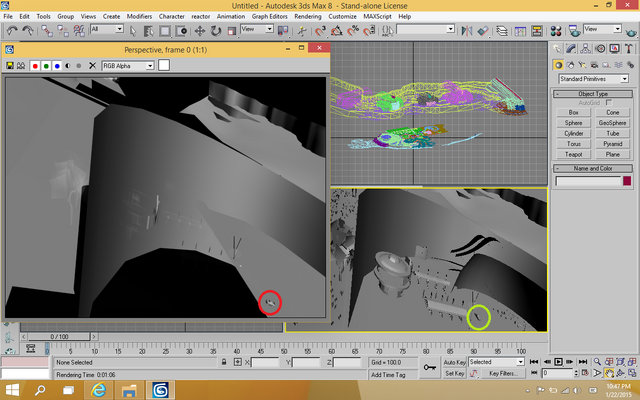Image resolution: width=640 pixels, height=400 pixels.
Task: Collapse the Name and Color rollout
Action: (x=593, y=169)
